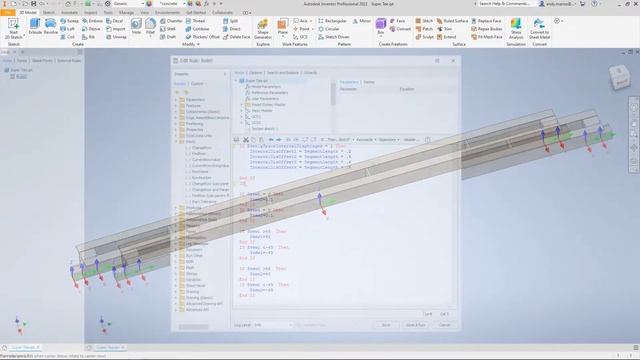This screenshot has width=640, height=360.
Task: Select the Revolve tool
Action: tap(51, 26)
